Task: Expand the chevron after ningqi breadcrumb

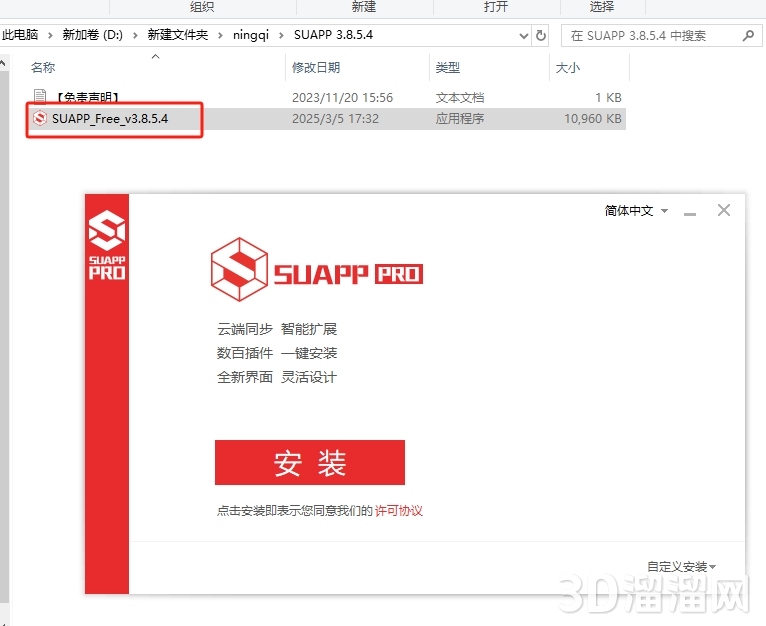Action: (281, 35)
